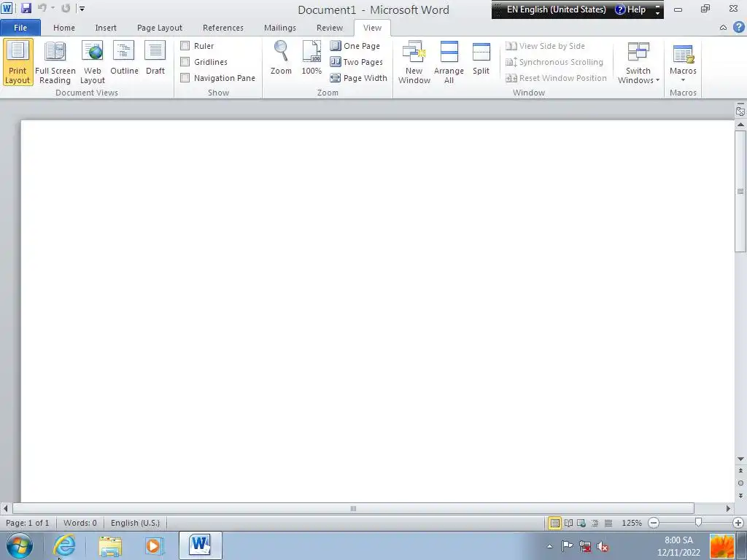Click Page: 1 of 1 indicator
The image size is (747, 560).
click(x=28, y=523)
